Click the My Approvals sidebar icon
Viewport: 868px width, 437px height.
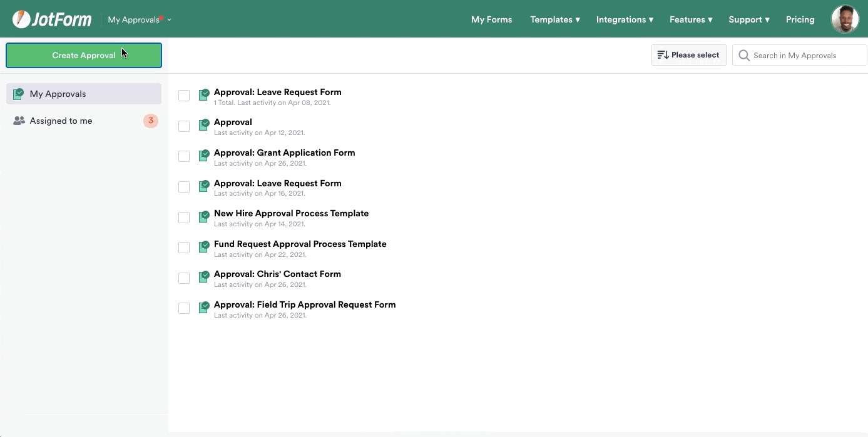pyautogui.click(x=19, y=94)
